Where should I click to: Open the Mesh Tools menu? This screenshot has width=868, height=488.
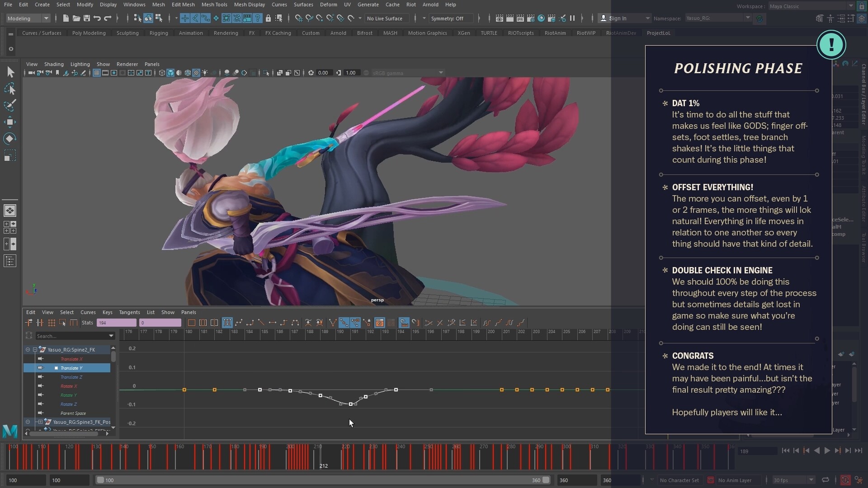[214, 5]
